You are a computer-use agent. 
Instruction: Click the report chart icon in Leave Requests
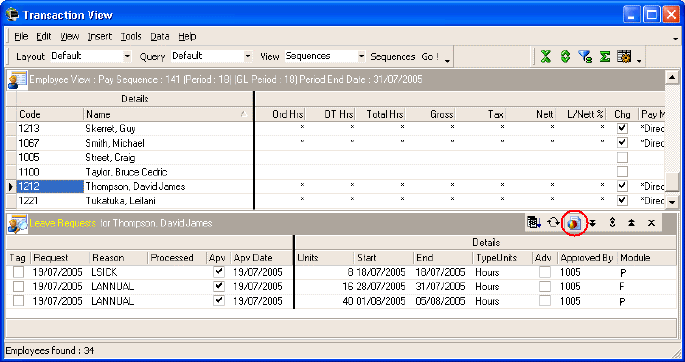pyautogui.click(x=574, y=223)
